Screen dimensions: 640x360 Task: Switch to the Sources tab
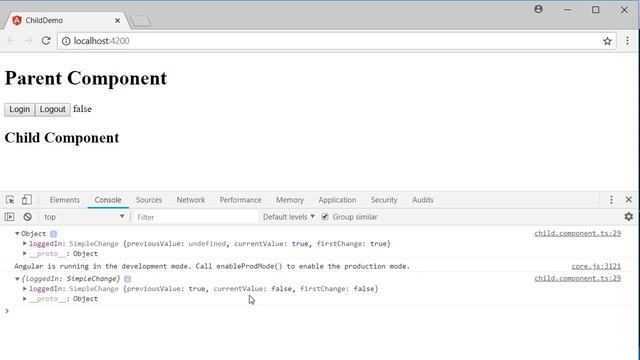pyautogui.click(x=149, y=200)
